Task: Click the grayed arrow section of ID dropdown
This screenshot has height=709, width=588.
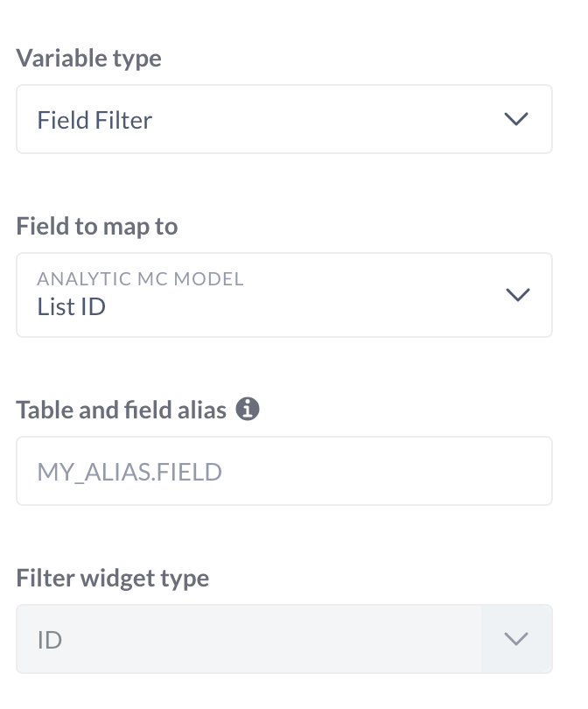Action: pyautogui.click(x=517, y=639)
